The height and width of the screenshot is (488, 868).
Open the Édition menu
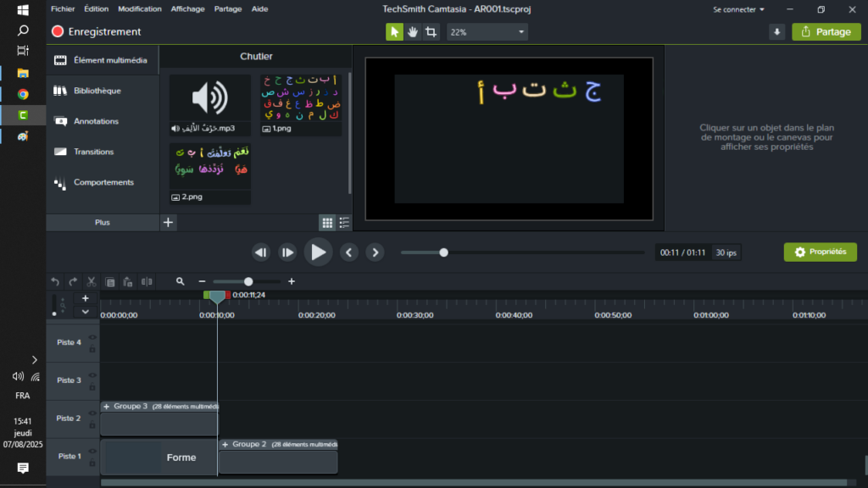coord(97,8)
